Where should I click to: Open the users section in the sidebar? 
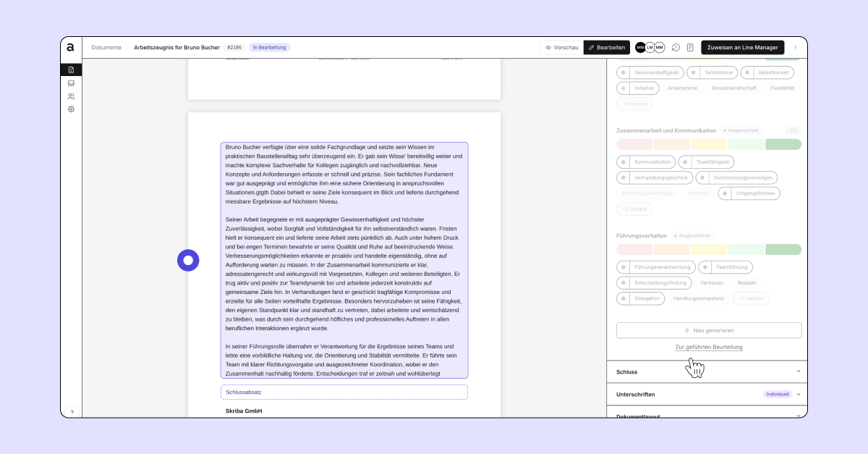click(x=71, y=96)
